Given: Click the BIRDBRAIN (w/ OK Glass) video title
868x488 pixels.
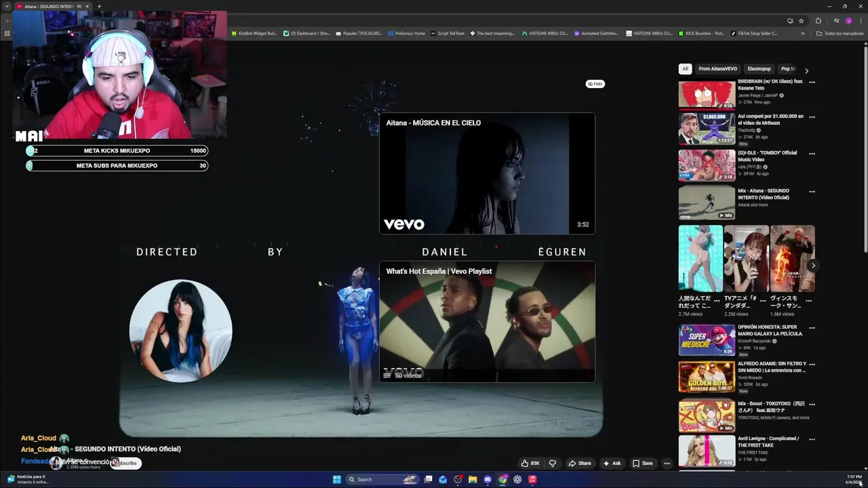Looking at the screenshot, I should point(770,85).
